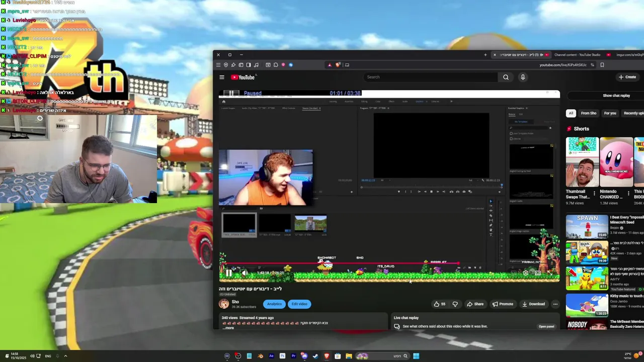Dislike the video
Viewport: 644px width, 362px height.
(455, 304)
